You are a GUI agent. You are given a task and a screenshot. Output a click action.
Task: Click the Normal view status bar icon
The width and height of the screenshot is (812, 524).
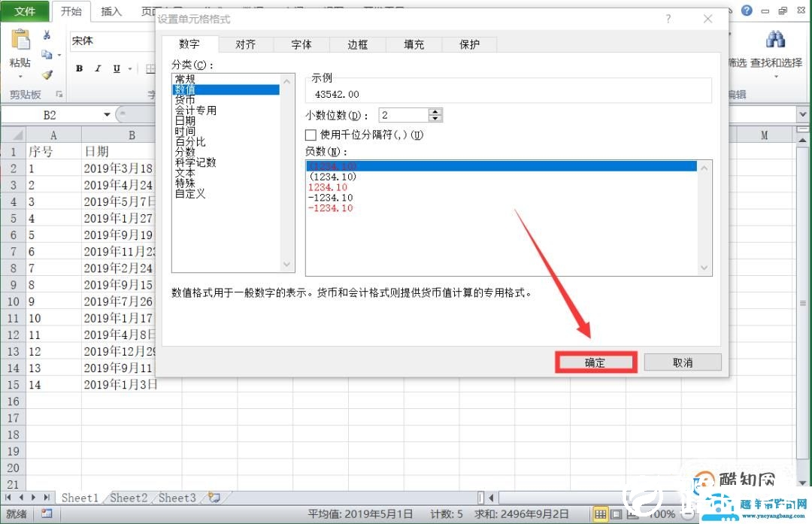click(600, 514)
